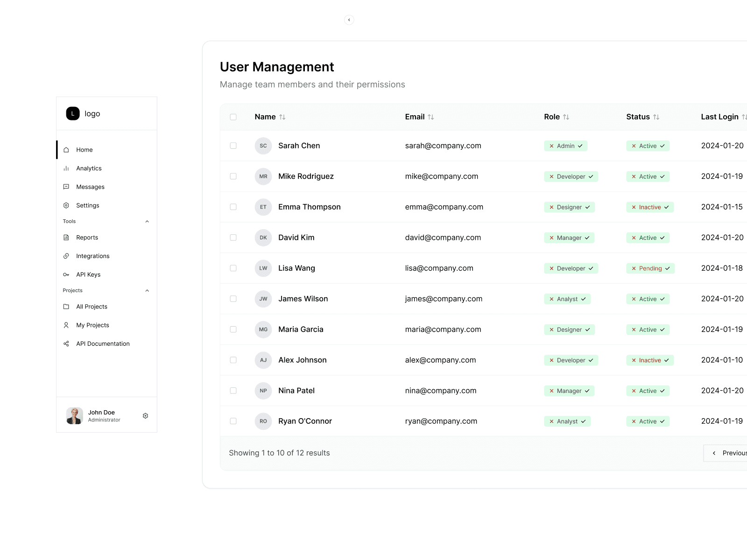
Task: Select Nina Patel's row checkbox
Action: point(233,391)
